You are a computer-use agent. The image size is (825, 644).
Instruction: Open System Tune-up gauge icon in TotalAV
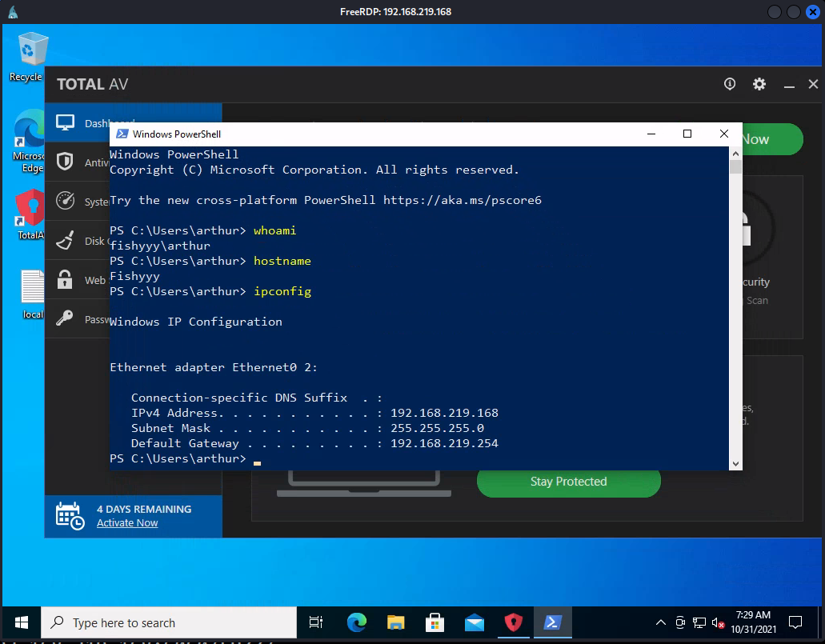(x=66, y=201)
